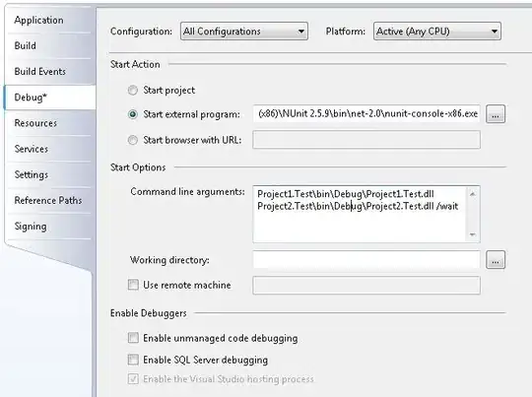Choose Start browser with URL option

tap(133, 140)
